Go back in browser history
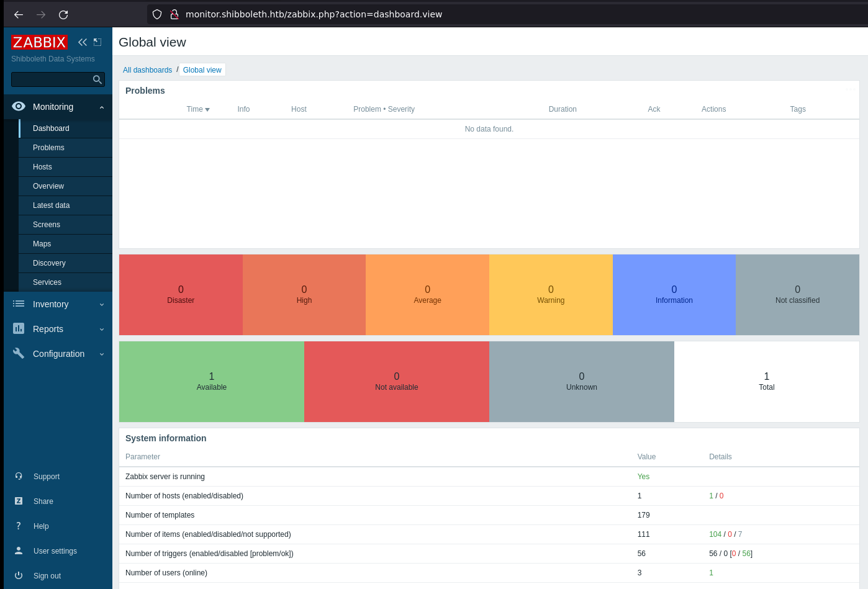 click(19, 14)
